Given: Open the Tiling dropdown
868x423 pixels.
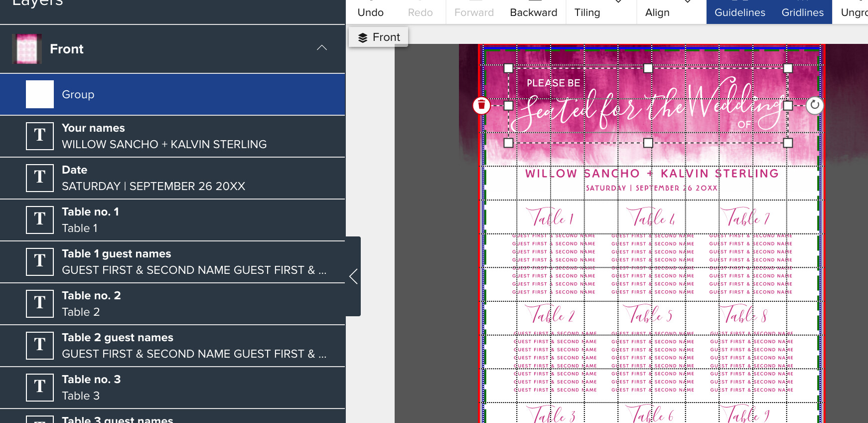Looking at the screenshot, I should click(x=601, y=12).
